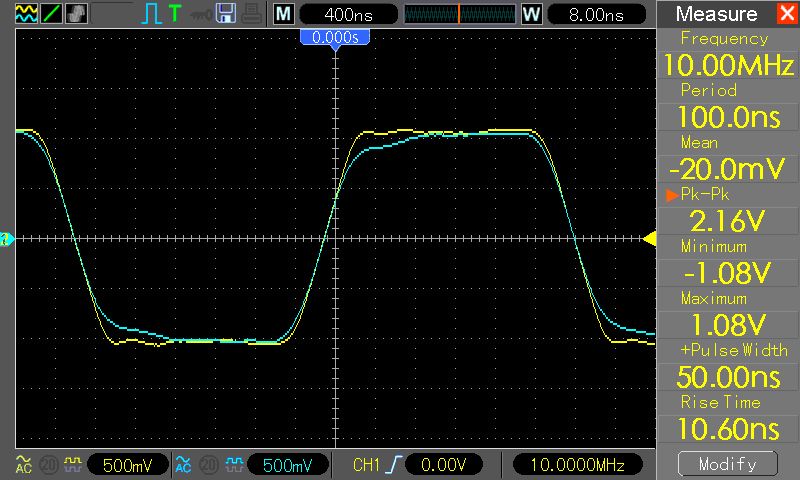
Task: Open the CH1 500mV vertical scale field
Action: [x=126, y=465]
